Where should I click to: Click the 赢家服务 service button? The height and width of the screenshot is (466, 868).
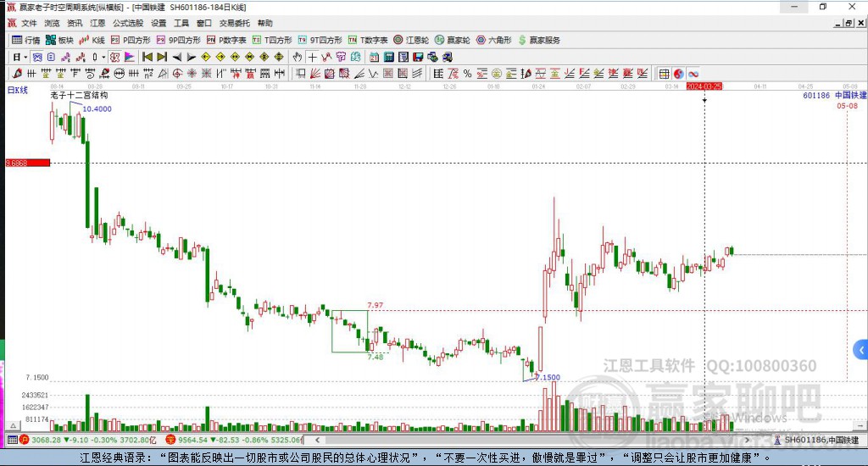pyautogui.click(x=539, y=41)
